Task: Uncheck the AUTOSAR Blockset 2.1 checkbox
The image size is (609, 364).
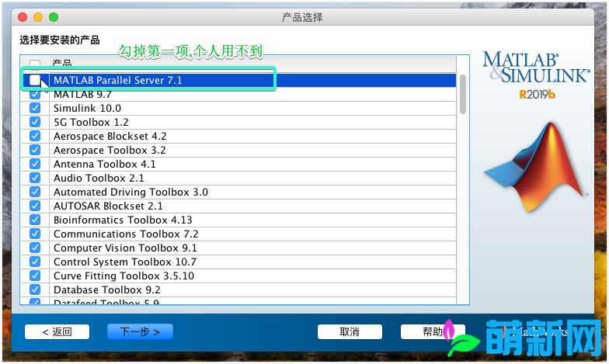Action: 35,206
